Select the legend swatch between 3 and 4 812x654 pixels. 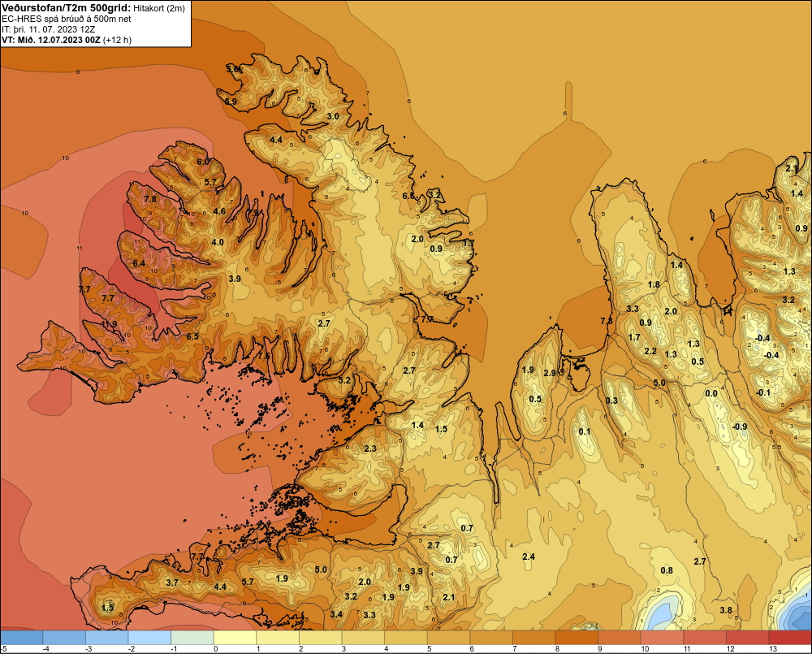364,638
